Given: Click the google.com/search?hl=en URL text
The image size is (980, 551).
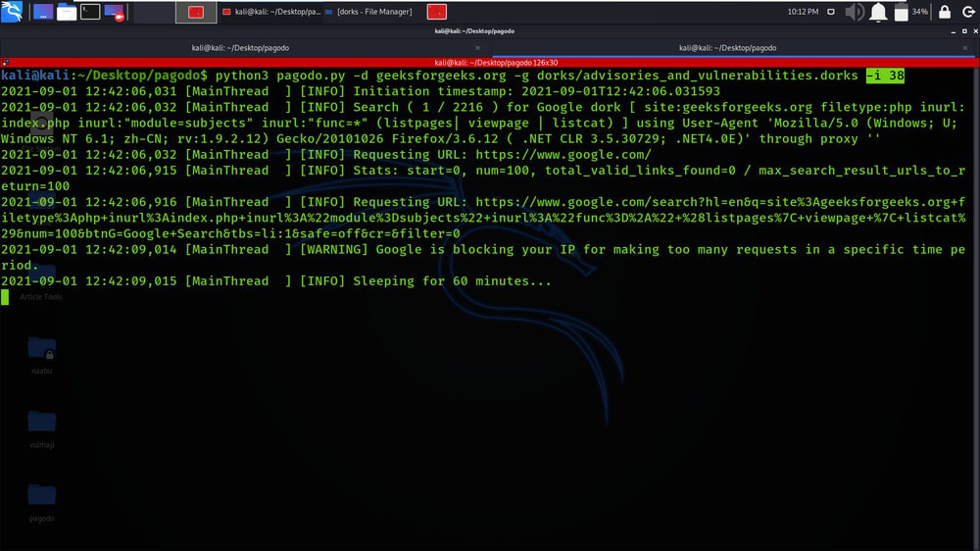Looking at the screenshot, I should click(483, 218).
